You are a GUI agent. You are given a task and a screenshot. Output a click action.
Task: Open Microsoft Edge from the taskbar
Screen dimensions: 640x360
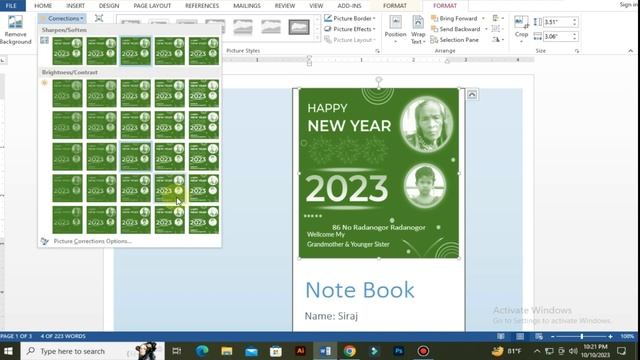point(202,351)
